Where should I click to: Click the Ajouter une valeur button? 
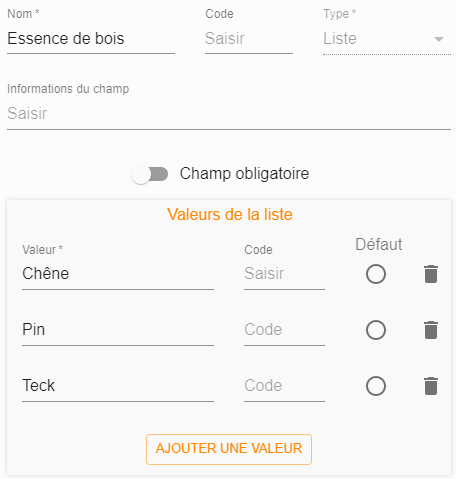pyautogui.click(x=229, y=449)
